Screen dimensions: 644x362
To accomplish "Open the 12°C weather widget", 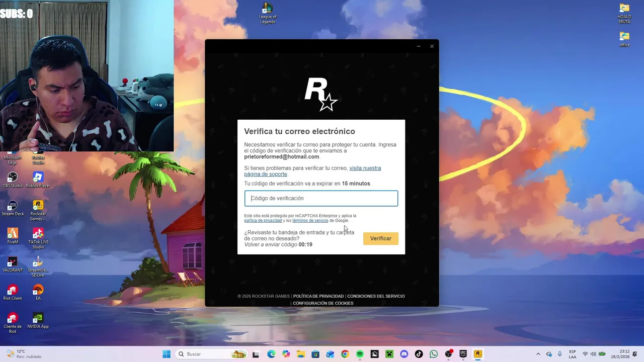I will point(23,354).
